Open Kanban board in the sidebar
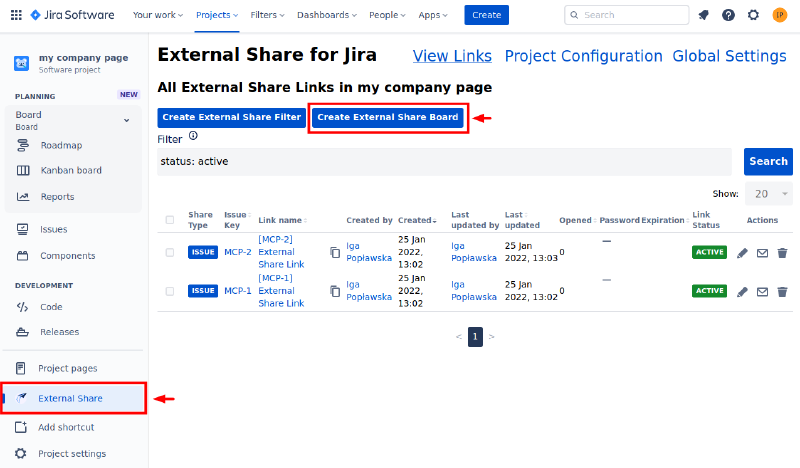 point(73,170)
